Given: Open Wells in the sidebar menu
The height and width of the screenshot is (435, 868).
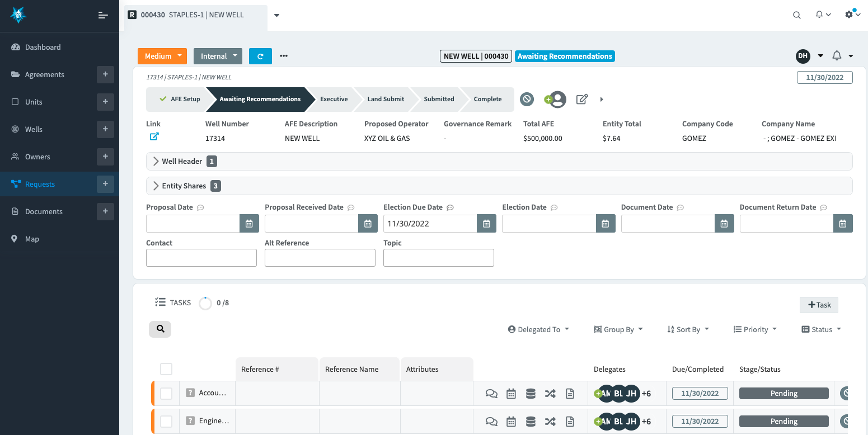Looking at the screenshot, I should pos(34,129).
